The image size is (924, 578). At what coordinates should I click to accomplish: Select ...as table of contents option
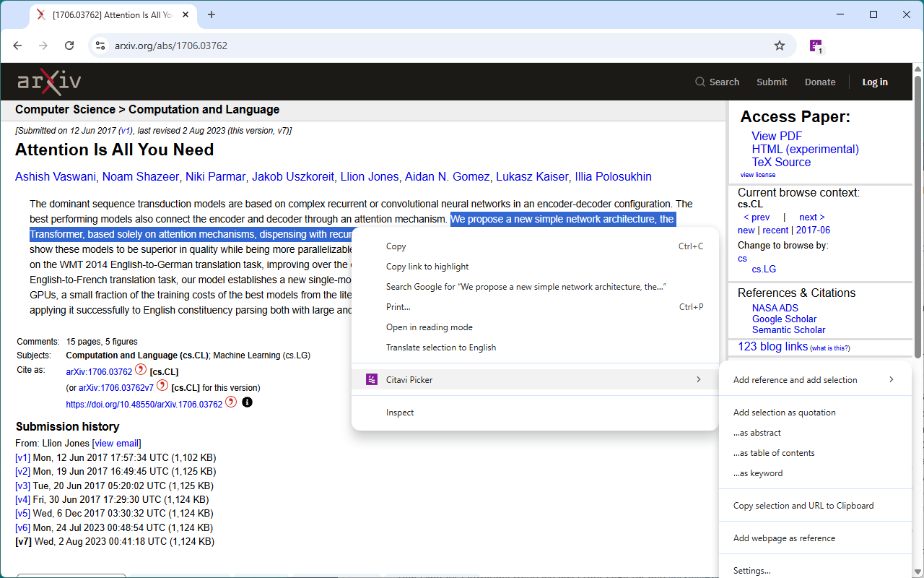point(816,453)
